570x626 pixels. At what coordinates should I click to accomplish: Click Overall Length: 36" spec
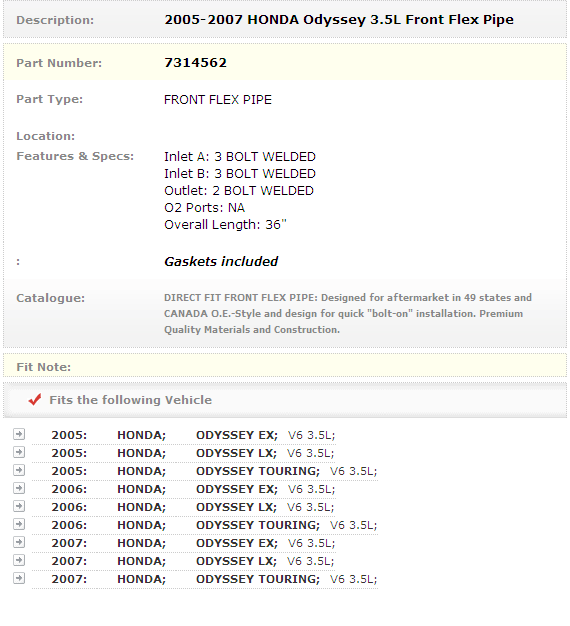coord(225,225)
